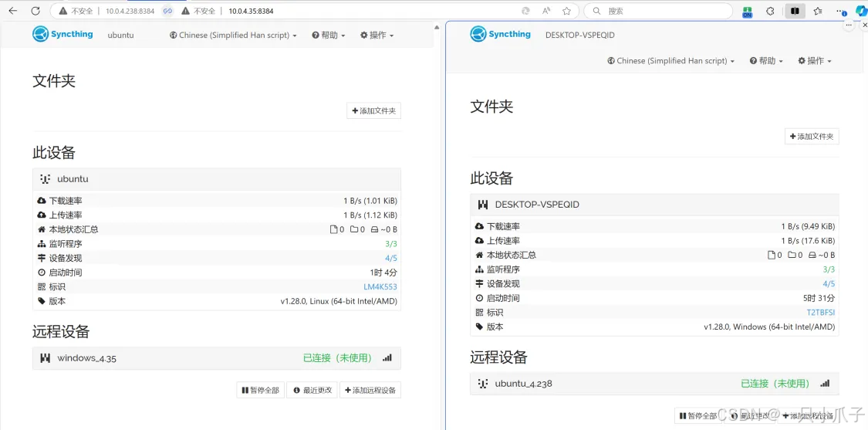Open browser settings and more menu

point(842,11)
